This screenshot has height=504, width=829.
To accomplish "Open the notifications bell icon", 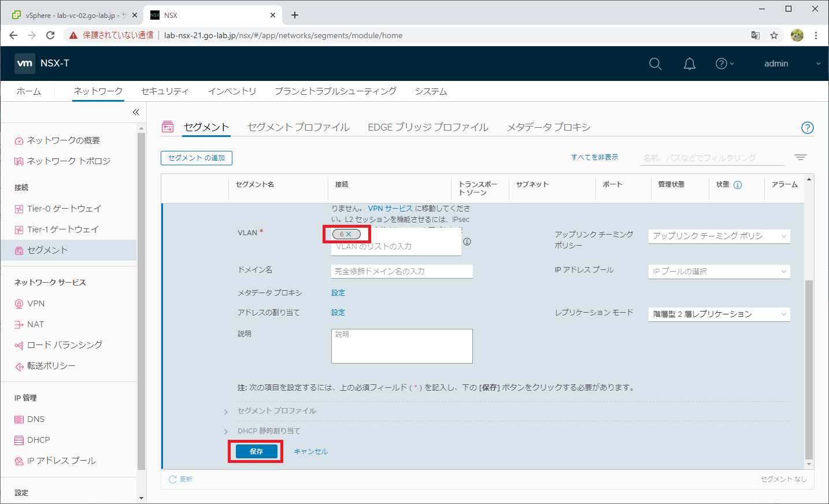I will (689, 64).
